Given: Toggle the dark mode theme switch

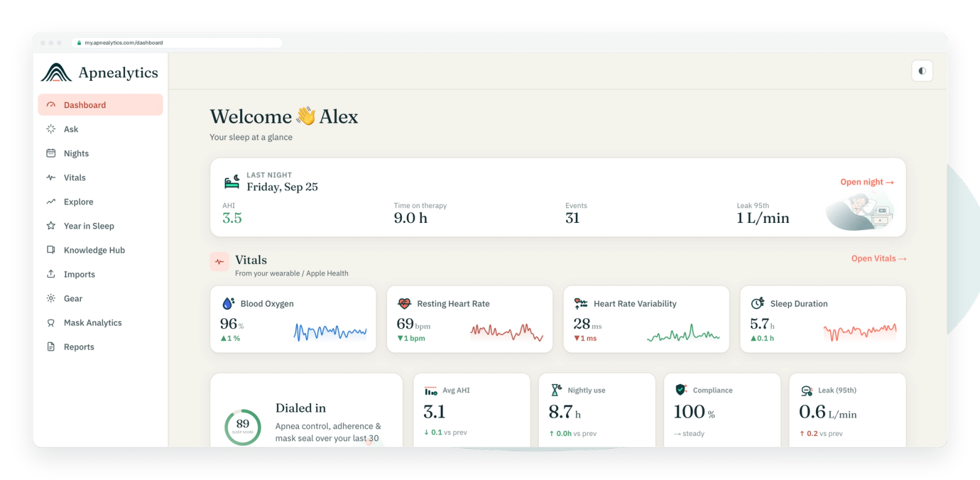Looking at the screenshot, I should [922, 71].
